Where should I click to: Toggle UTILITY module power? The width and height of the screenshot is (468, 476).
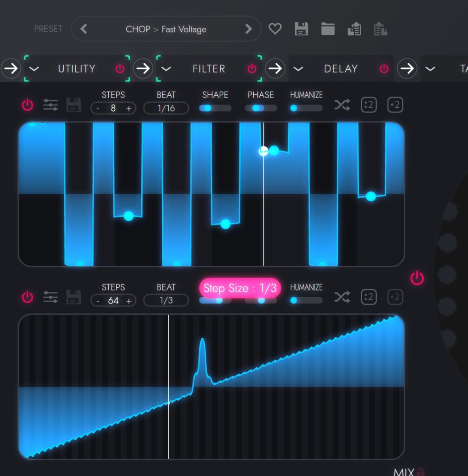click(120, 69)
